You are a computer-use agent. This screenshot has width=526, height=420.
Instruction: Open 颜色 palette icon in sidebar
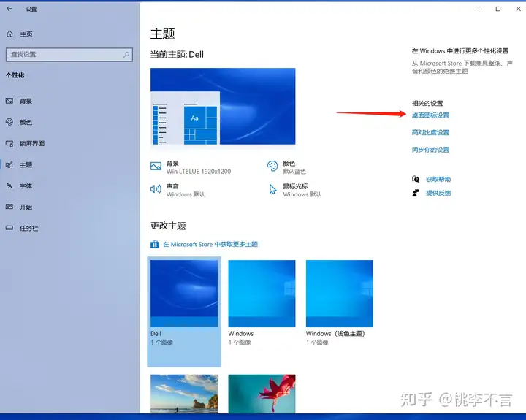pyautogui.click(x=9, y=122)
